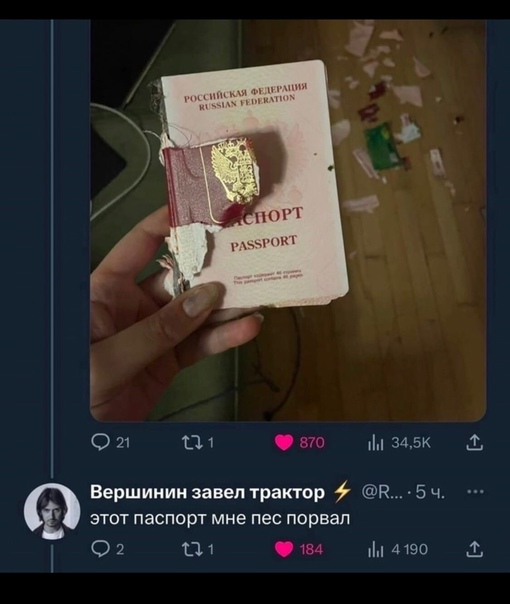
Task: Open reply text этот паспорт мне пес порвал
Action: point(220,518)
